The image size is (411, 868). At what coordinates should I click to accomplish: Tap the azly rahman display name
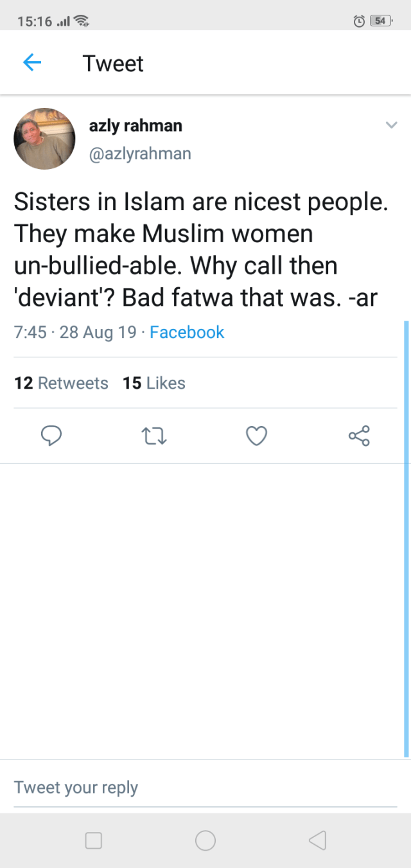click(136, 126)
